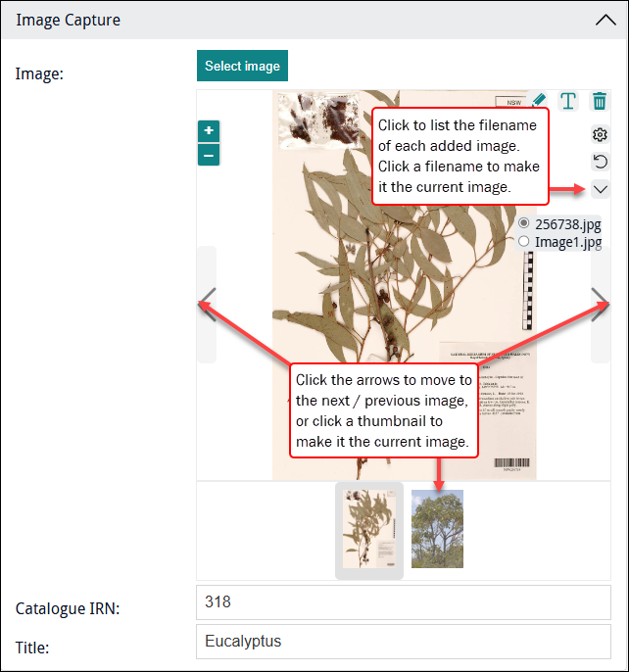Click into the Catalogue IRN field
This screenshot has width=629, height=672.
click(x=404, y=602)
